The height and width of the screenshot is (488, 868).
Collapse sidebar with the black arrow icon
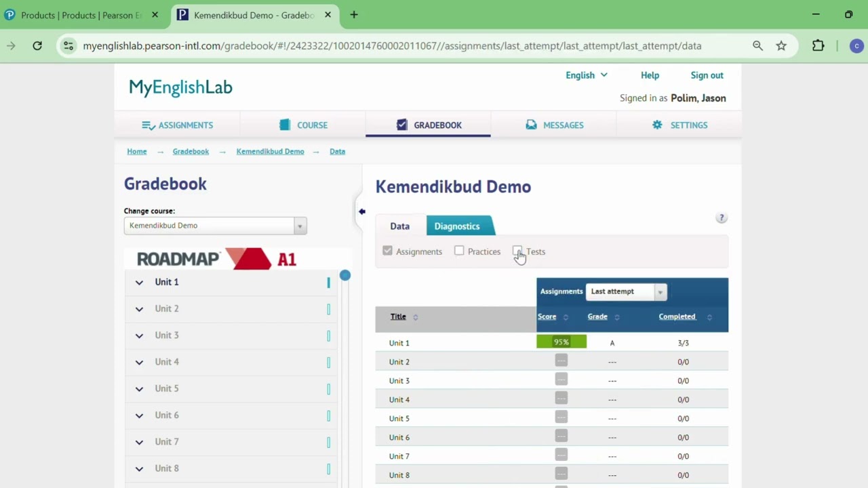coord(362,211)
